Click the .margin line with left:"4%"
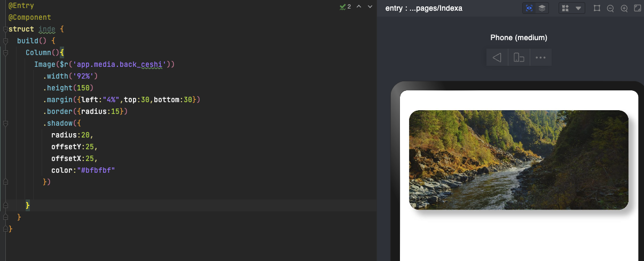This screenshot has height=261, width=644. click(122, 100)
